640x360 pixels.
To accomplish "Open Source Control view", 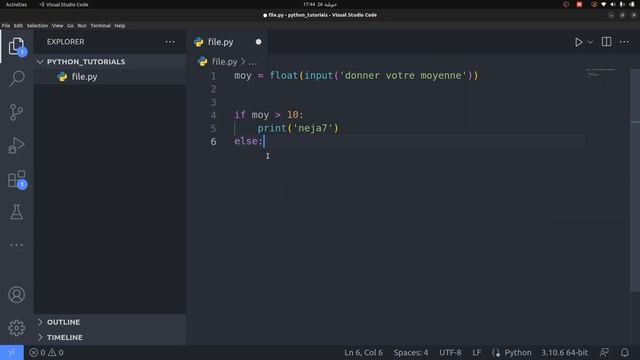I will point(17,112).
